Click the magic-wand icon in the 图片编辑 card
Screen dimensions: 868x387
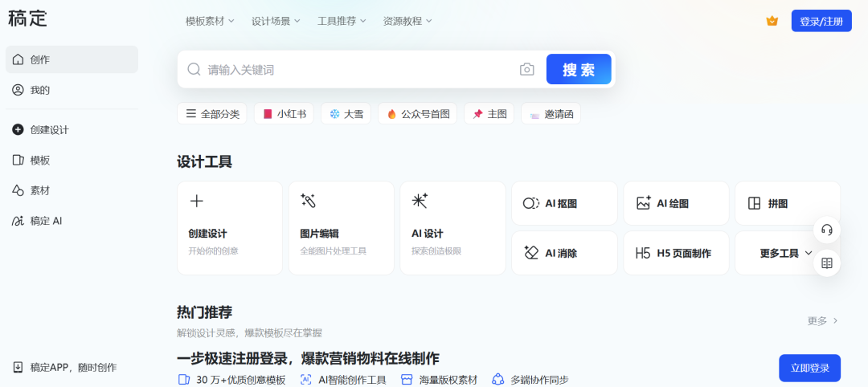point(309,201)
